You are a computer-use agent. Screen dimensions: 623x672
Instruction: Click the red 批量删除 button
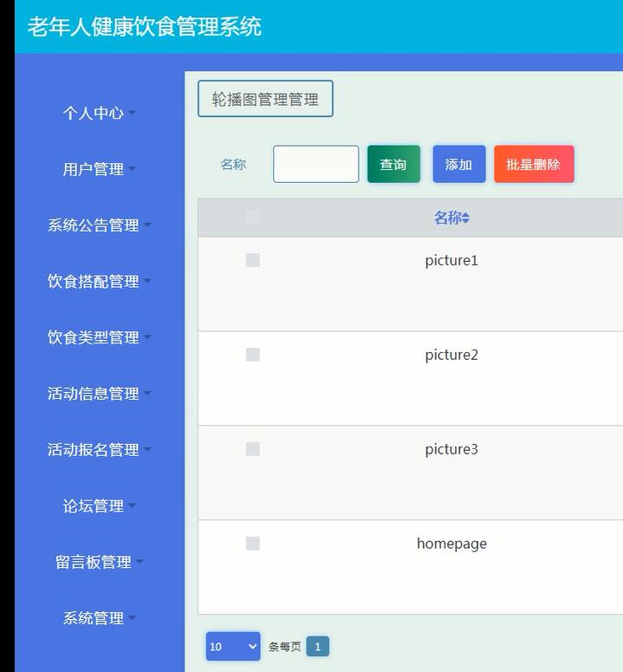(534, 164)
